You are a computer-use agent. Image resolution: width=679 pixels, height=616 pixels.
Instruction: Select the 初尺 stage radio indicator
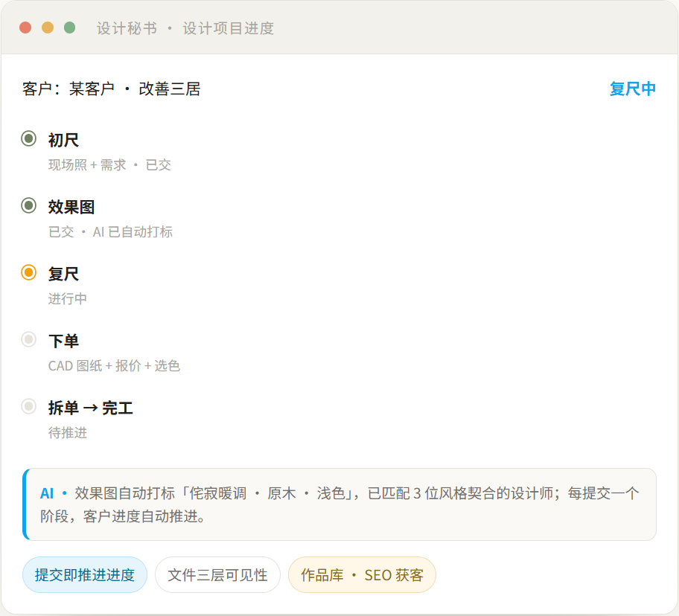tap(28, 138)
